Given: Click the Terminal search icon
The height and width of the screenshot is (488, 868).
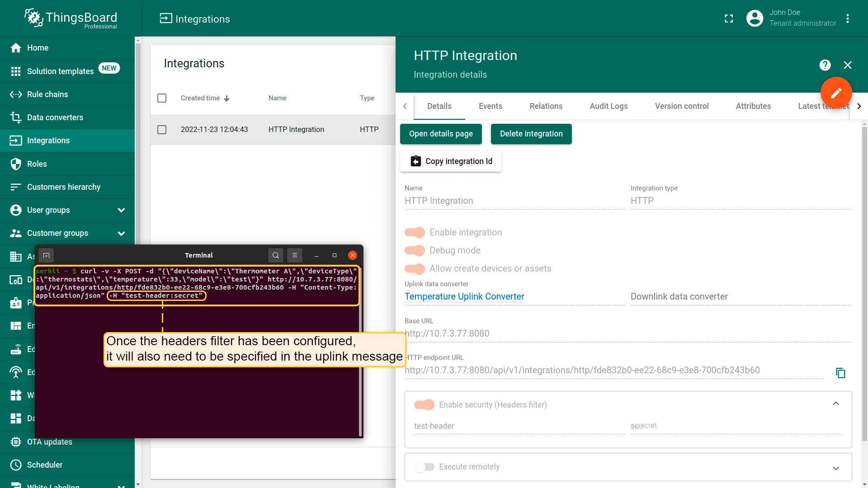Looking at the screenshot, I should click(276, 255).
